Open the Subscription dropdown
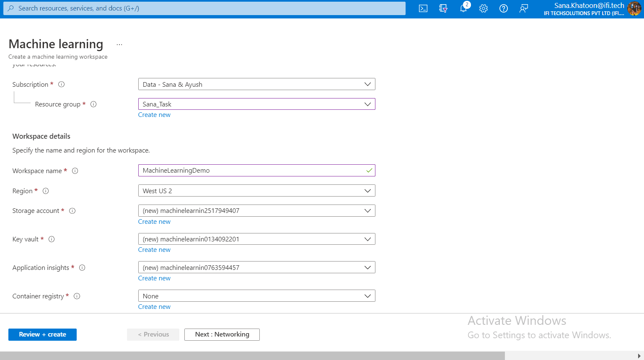The image size is (644, 360). (x=256, y=84)
